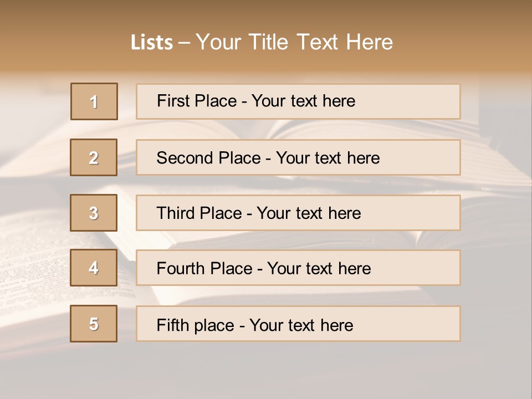Select the number 2 box
This screenshot has width=532, height=399.
(x=94, y=157)
